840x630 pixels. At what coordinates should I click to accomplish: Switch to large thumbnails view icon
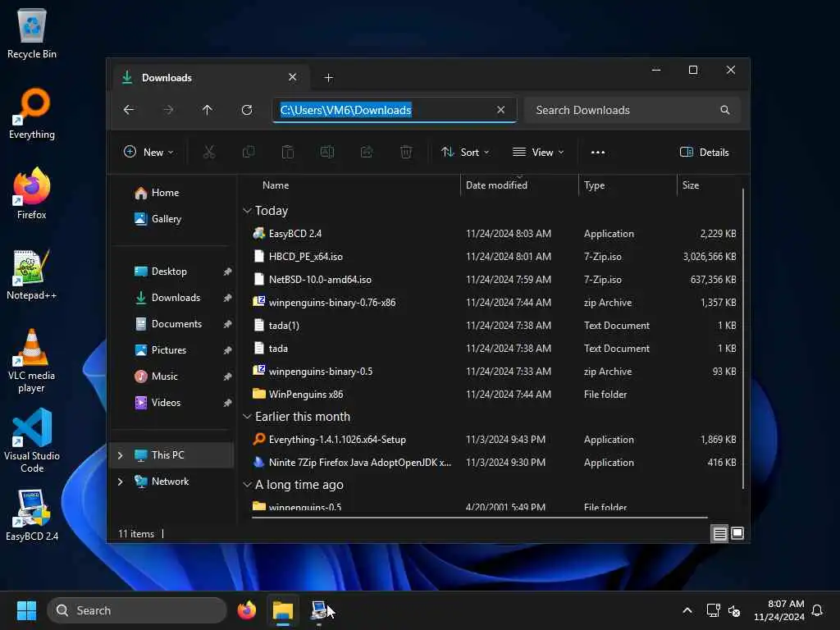(737, 533)
